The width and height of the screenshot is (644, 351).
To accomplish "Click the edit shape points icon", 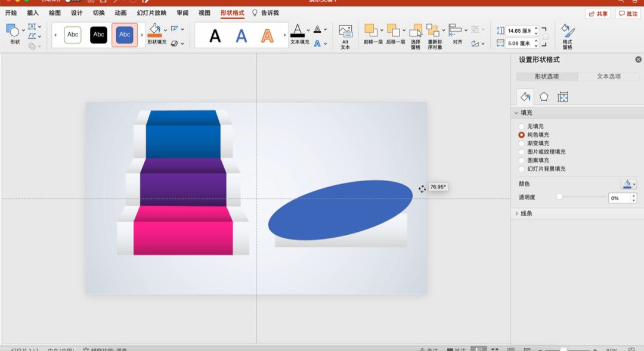I will tap(32, 36).
